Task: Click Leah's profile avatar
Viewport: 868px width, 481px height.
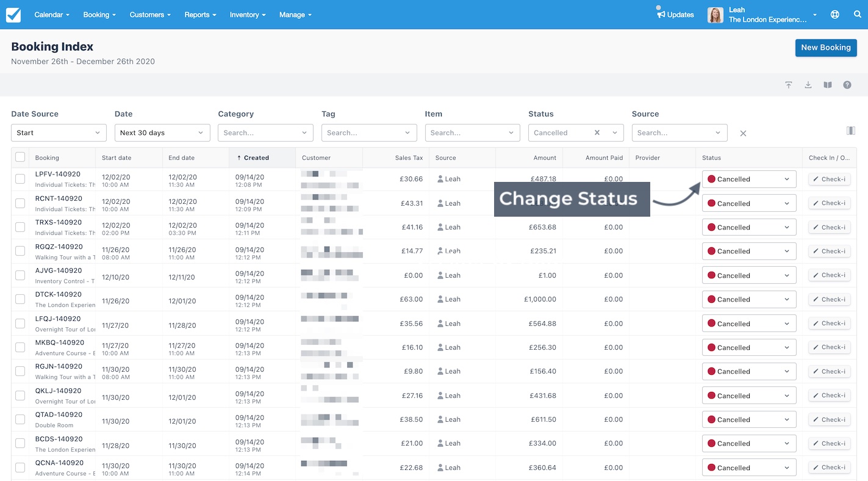Action: [x=715, y=15]
